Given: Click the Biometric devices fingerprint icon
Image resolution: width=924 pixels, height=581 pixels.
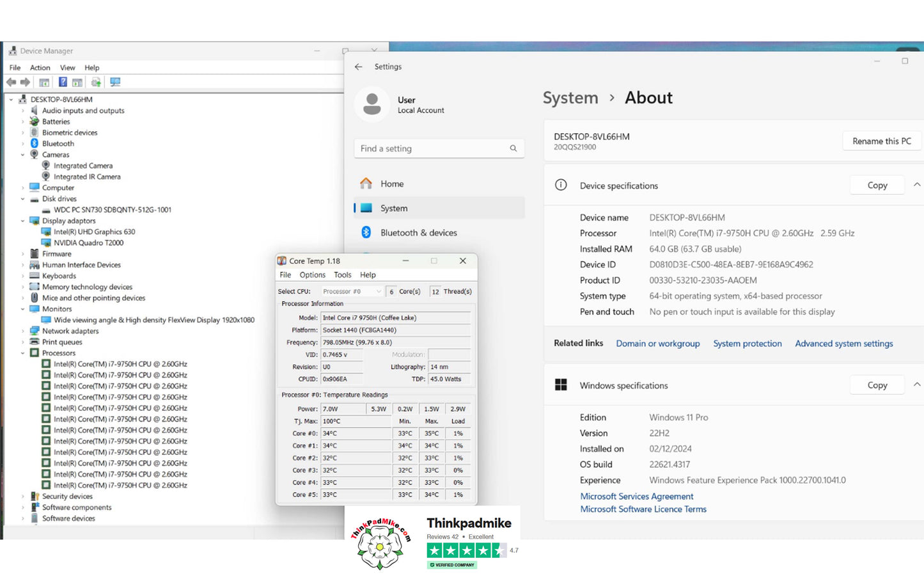Looking at the screenshot, I should [x=35, y=132].
